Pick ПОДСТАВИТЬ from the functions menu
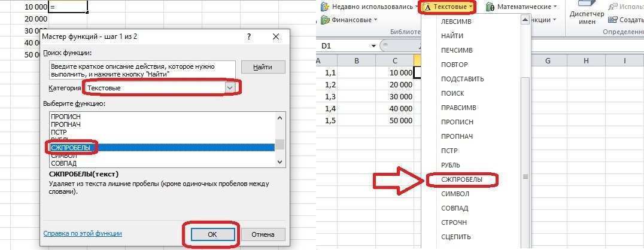This screenshot has height=250, width=644. 463,79
